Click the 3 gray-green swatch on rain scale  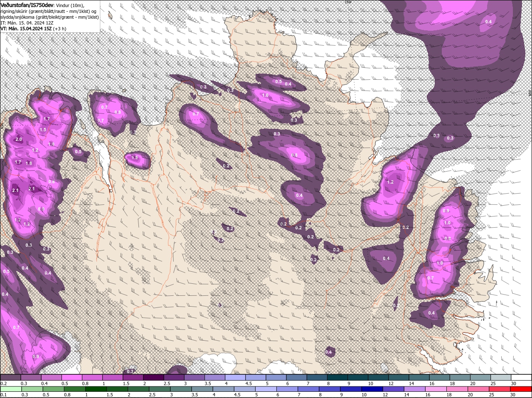181,389
